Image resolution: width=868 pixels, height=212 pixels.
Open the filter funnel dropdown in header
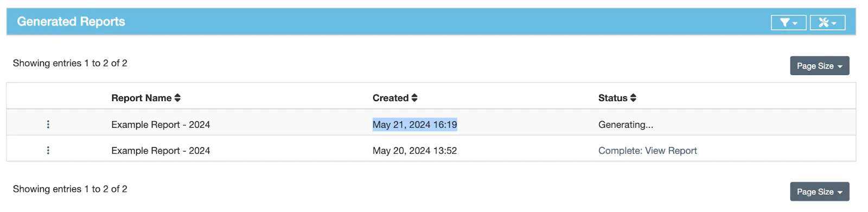pyautogui.click(x=788, y=22)
